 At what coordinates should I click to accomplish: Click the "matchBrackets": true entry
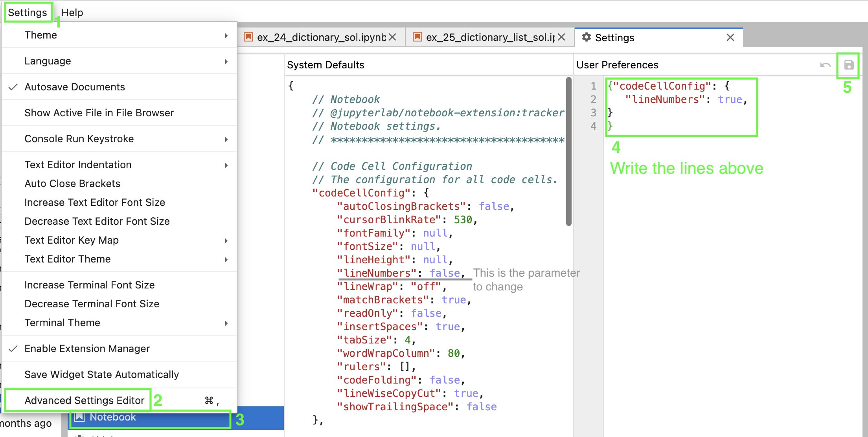(404, 300)
